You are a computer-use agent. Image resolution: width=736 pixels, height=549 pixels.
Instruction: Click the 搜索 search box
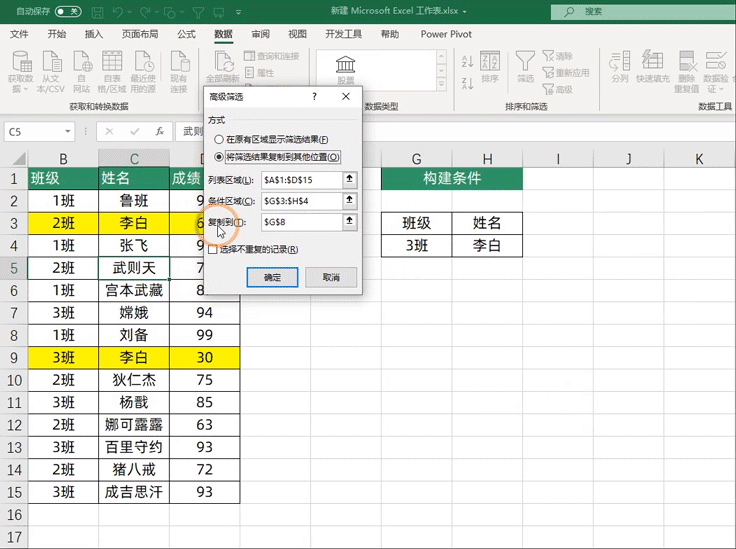point(643,12)
